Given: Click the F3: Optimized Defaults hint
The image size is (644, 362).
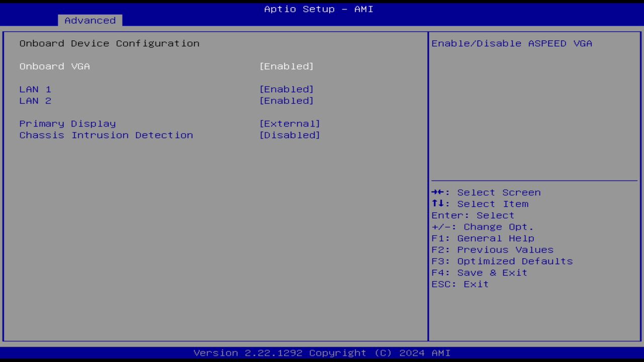Looking at the screenshot, I should 502,261.
